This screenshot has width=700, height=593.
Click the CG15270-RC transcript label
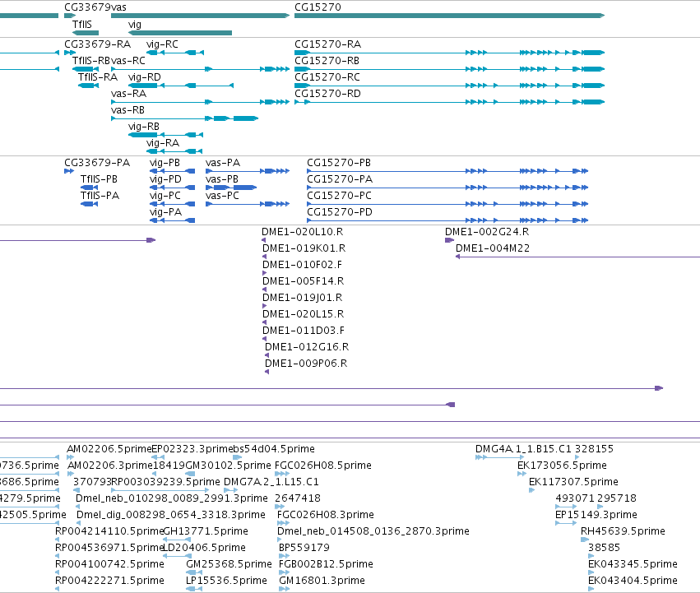click(x=327, y=77)
